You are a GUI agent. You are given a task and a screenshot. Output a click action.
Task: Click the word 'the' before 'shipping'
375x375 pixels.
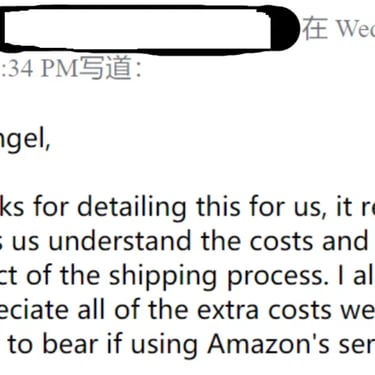pos(80,275)
